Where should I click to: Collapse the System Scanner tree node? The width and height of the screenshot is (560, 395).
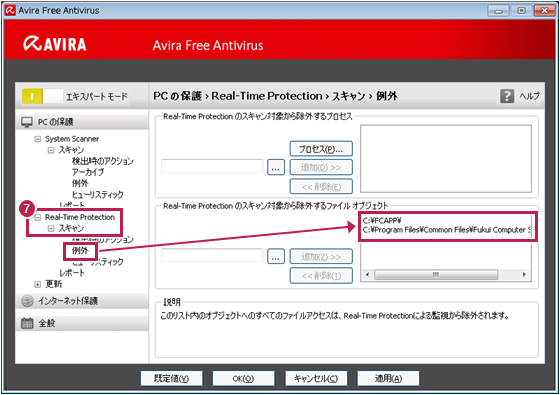pyautogui.click(x=38, y=139)
